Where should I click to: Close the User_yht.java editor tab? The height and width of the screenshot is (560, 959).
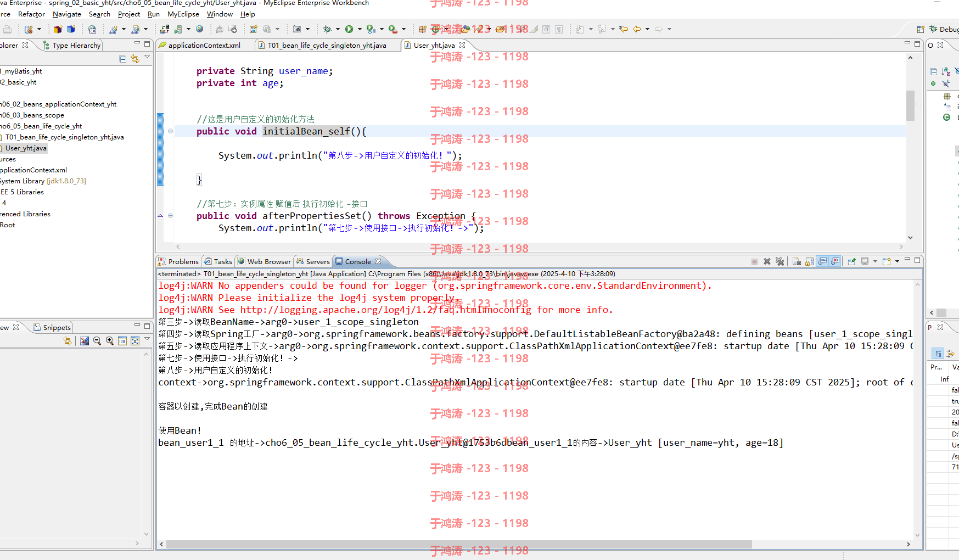pos(462,45)
